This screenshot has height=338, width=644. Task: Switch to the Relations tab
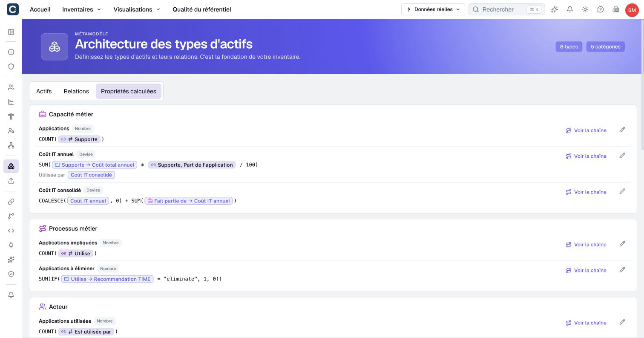(76, 91)
